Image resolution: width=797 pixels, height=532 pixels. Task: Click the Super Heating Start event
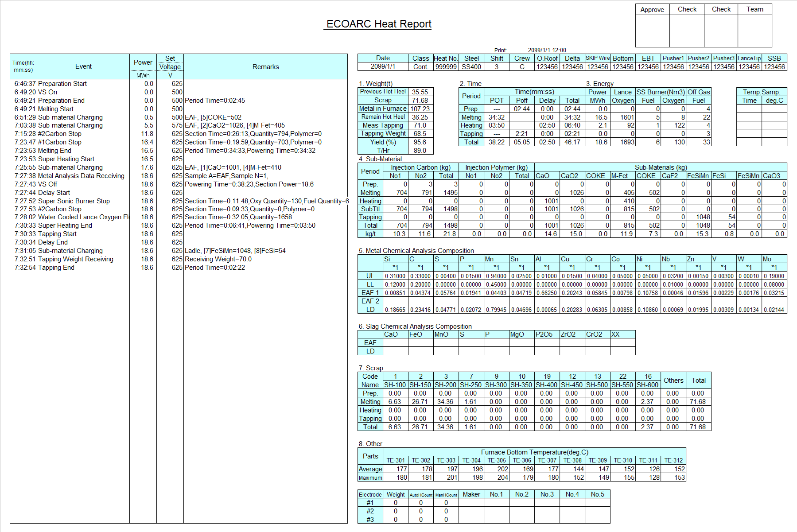tap(66, 159)
